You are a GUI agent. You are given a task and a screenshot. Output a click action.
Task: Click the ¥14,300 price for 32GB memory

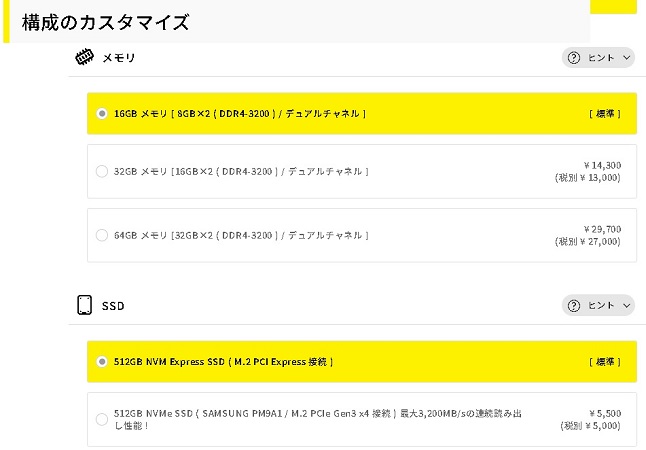point(602,165)
